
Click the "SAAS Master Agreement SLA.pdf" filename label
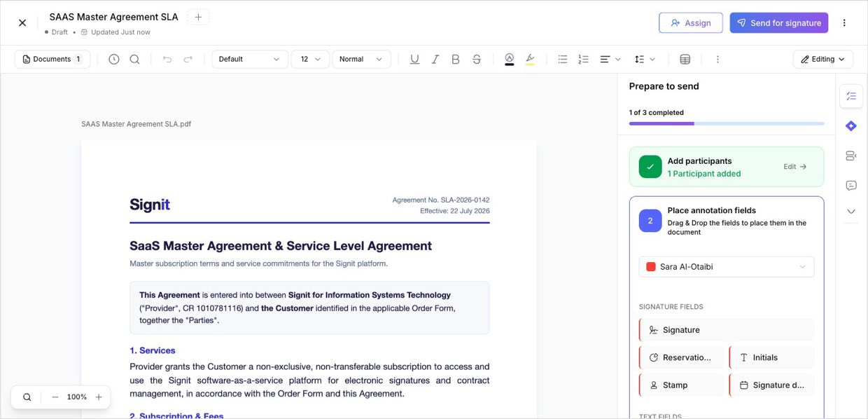pos(136,124)
